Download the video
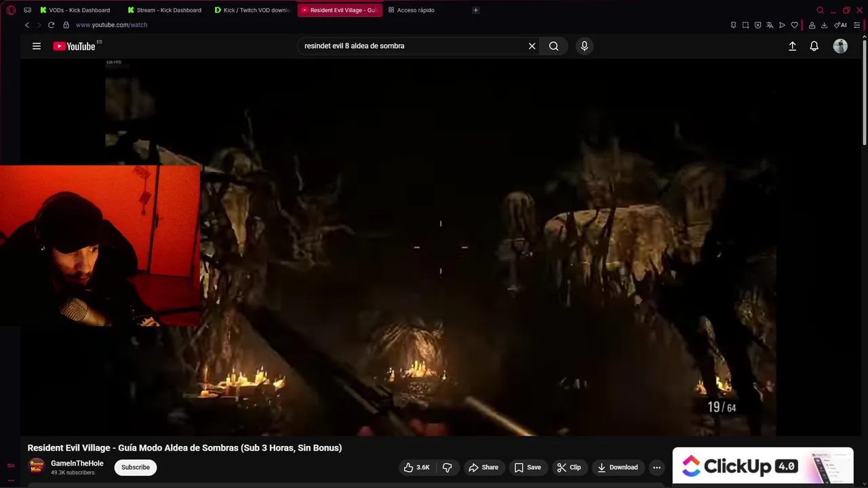The width and height of the screenshot is (868, 488). click(618, 467)
